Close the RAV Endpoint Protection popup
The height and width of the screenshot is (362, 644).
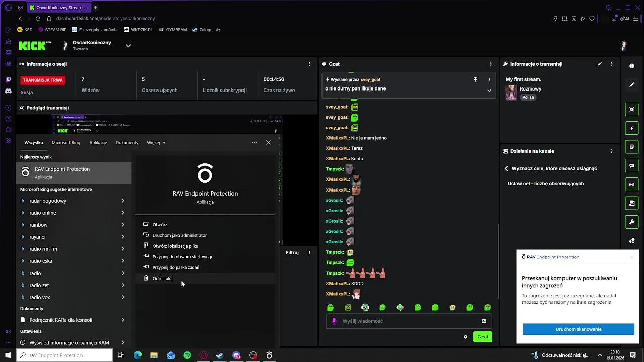(x=632, y=257)
